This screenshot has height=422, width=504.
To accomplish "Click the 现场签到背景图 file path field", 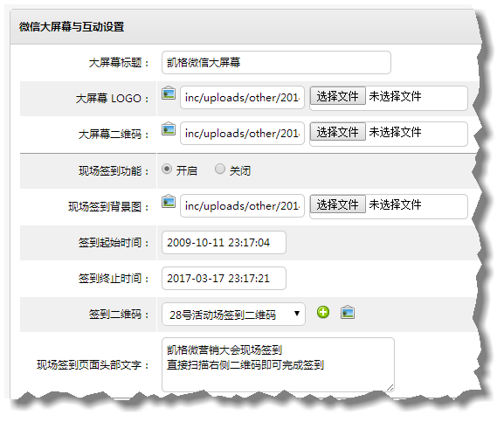I will coord(242,205).
